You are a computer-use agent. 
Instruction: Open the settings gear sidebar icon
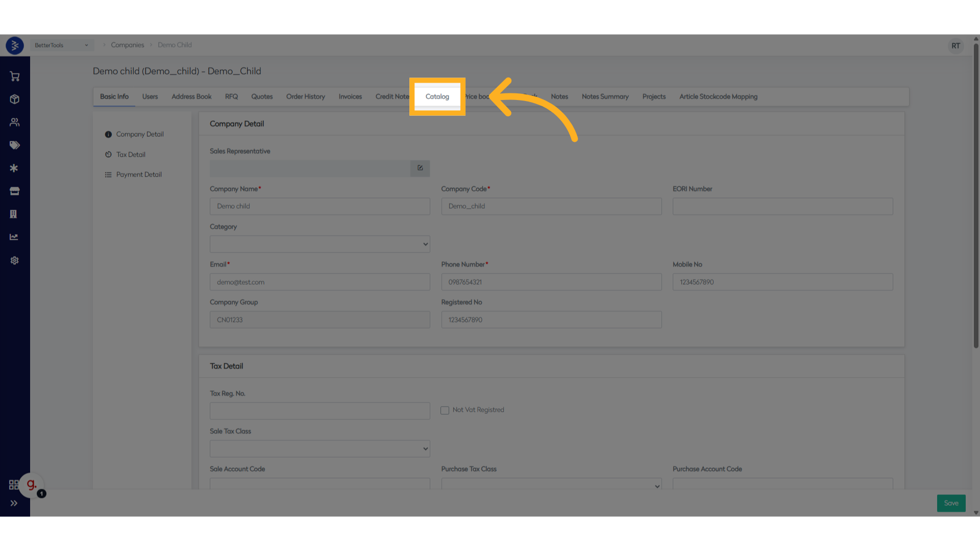coord(14,260)
